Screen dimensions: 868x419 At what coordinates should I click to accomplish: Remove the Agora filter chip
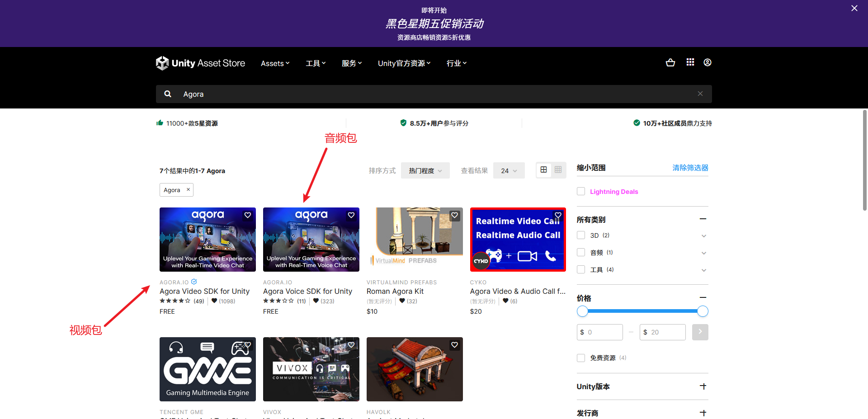click(x=188, y=189)
